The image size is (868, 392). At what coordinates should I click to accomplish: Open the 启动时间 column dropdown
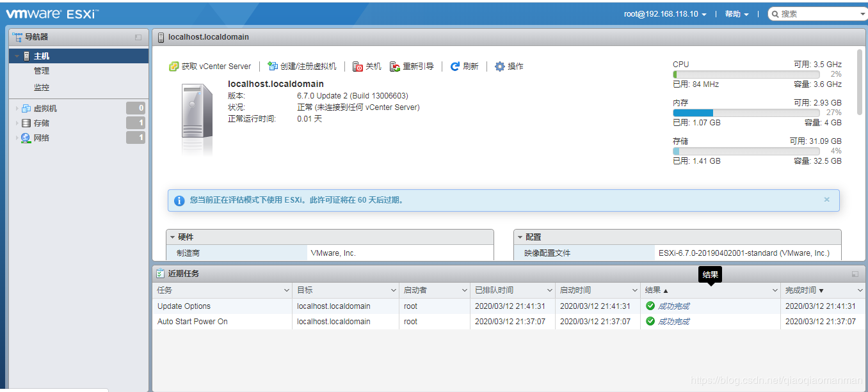(x=634, y=290)
